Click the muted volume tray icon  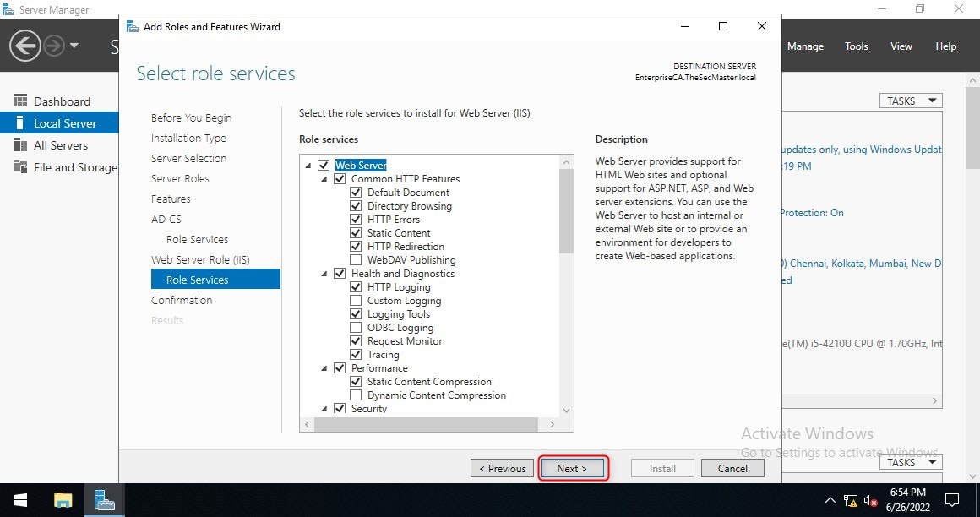click(x=870, y=500)
